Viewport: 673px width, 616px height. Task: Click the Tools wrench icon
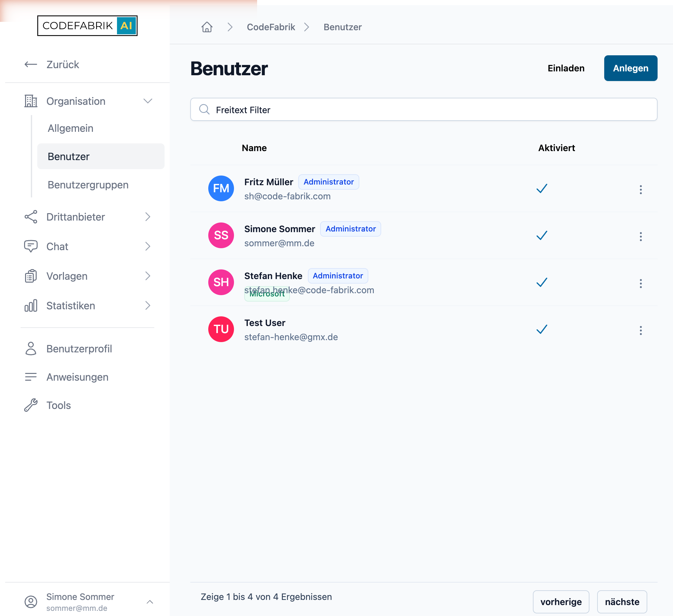point(31,405)
